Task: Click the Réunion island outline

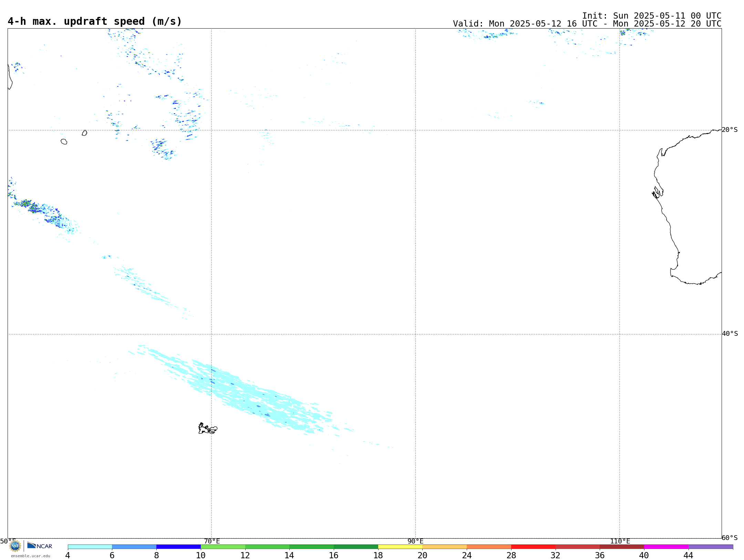Action: [x=64, y=142]
